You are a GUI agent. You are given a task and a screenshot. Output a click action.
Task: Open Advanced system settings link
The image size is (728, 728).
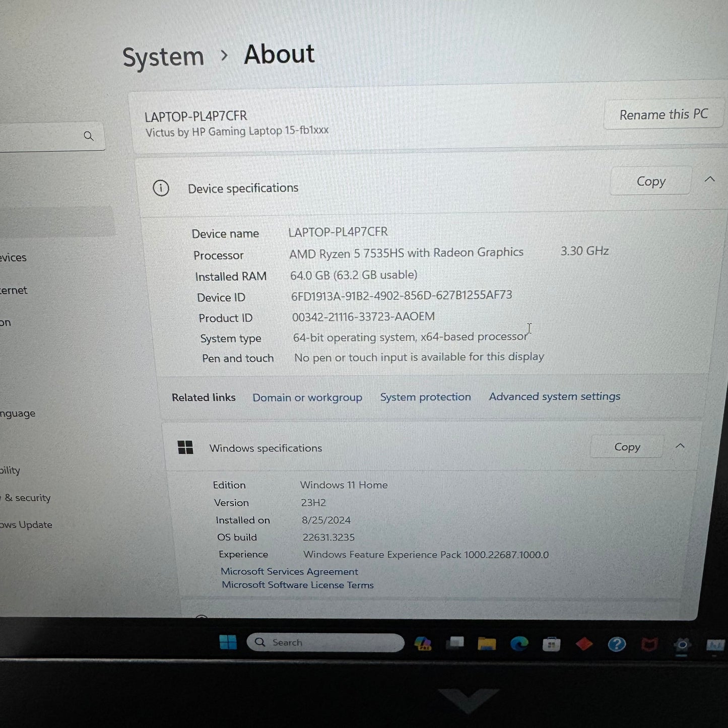(554, 396)
